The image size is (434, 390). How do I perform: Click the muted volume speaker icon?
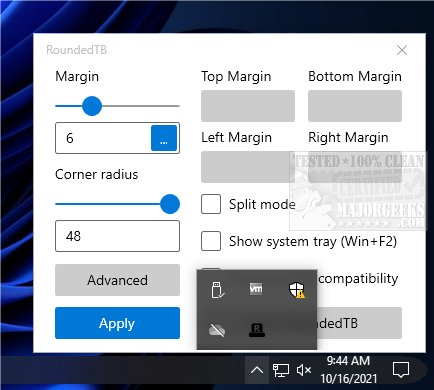point(304,370)
